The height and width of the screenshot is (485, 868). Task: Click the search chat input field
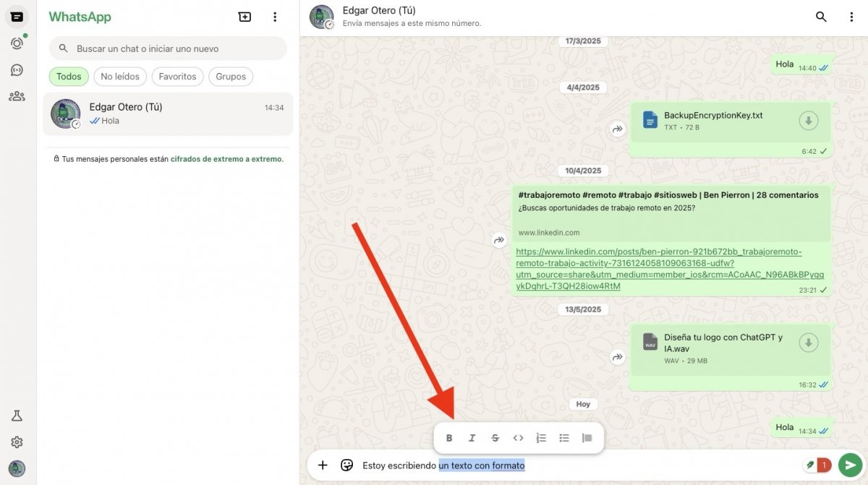point(174,48)
